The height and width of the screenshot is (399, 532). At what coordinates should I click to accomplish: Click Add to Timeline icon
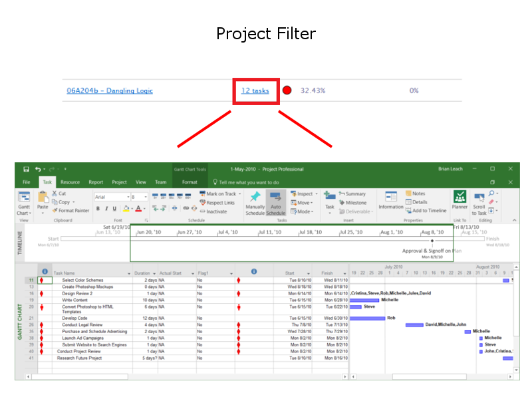click(409, 211)
